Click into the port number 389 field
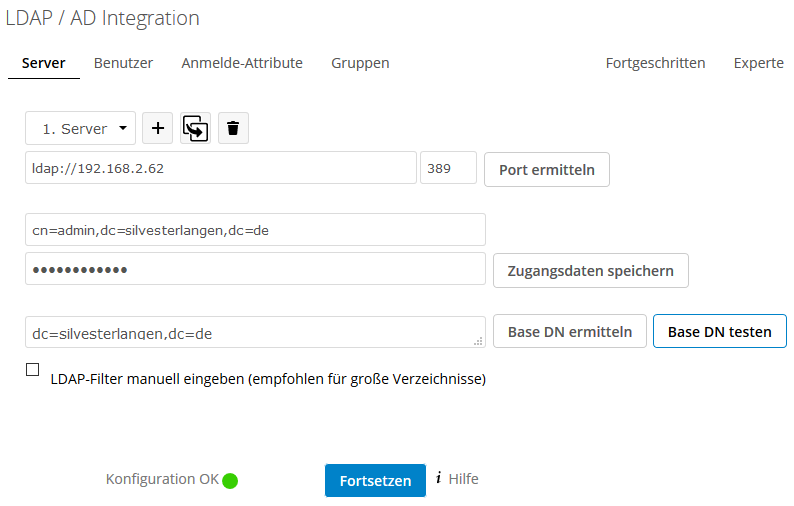 [x=448, y=168]
